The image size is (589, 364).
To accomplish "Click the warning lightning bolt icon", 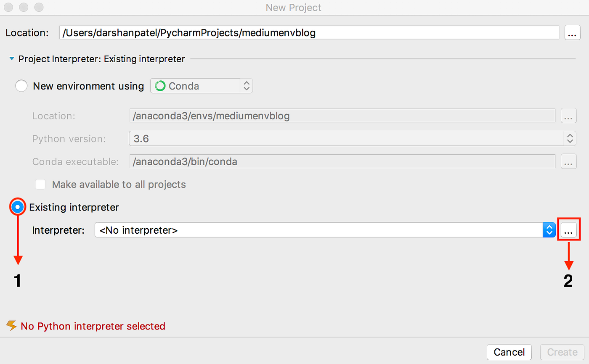I will point(11,325).
